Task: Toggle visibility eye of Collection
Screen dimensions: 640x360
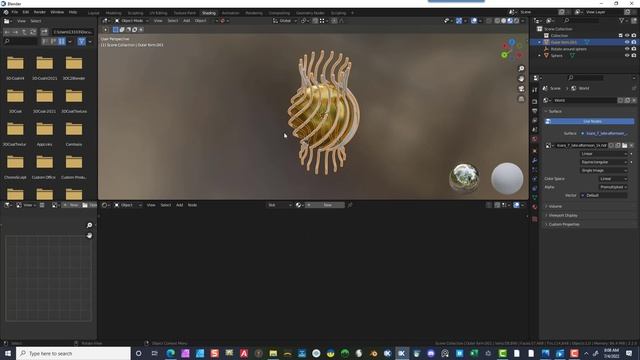Action: (x=627, y=36)
